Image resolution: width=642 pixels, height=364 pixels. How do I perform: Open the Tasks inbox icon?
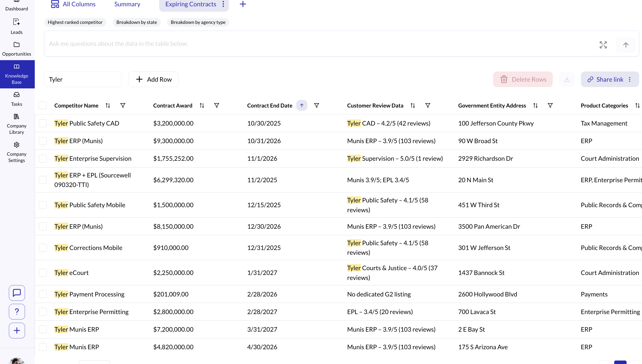[17, 95]
